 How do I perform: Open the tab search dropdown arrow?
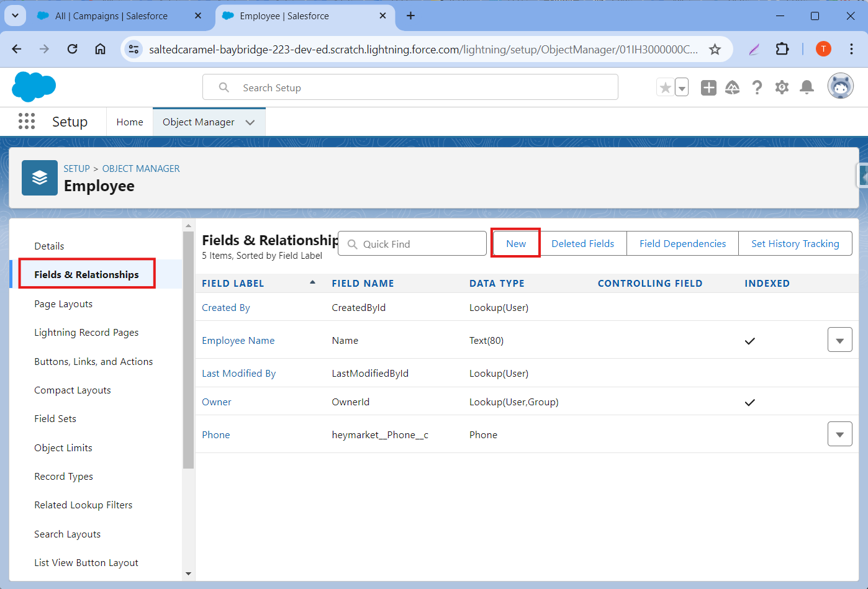pyautogui.click(x=15, y=16)
